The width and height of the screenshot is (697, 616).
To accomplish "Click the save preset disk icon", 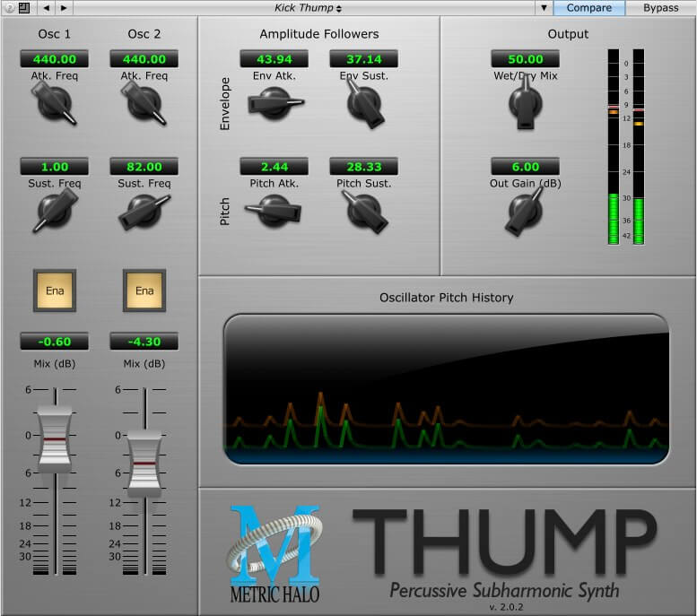I will pyautogui.click(x=23, y=8).
